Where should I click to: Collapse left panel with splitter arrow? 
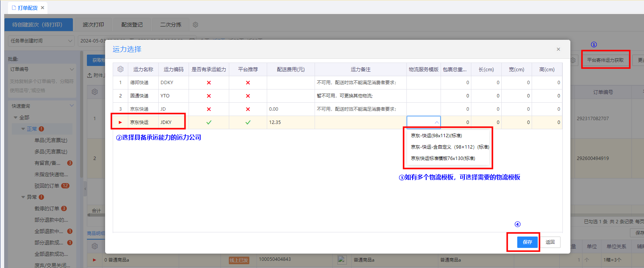(85, 188)
